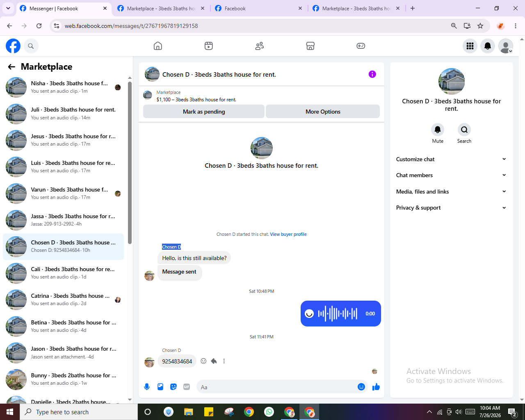Viewport: 525px width, 420px height.
Task: Open a new browser tab
Action: (x=413, y=8)
